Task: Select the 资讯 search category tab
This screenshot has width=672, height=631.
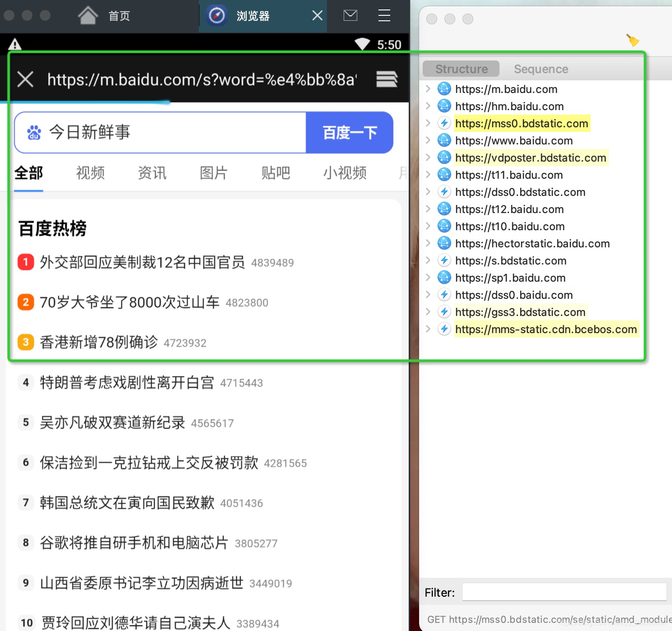Action: pos(152,173)
